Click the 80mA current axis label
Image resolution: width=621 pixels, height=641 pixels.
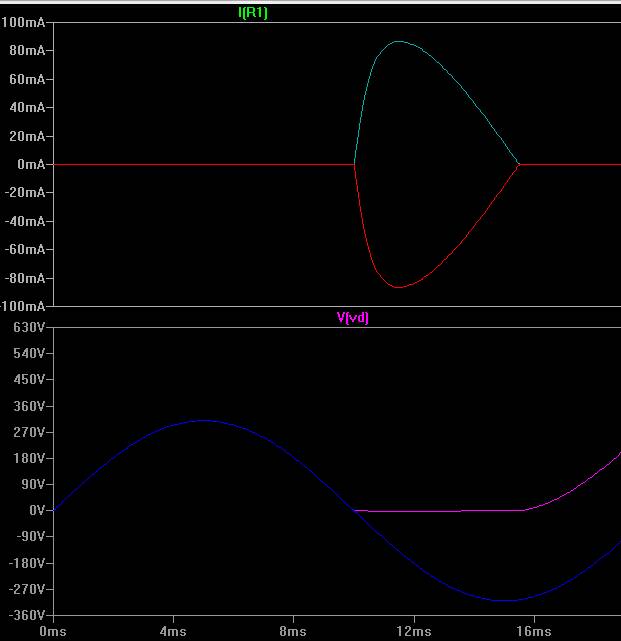pos(27,51)
